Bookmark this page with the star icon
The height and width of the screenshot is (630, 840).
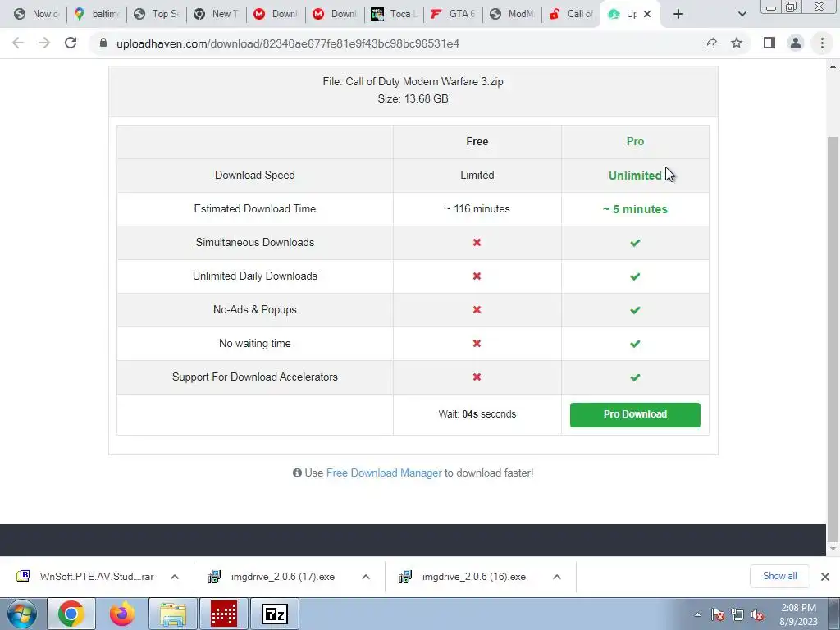coord(737,43)
